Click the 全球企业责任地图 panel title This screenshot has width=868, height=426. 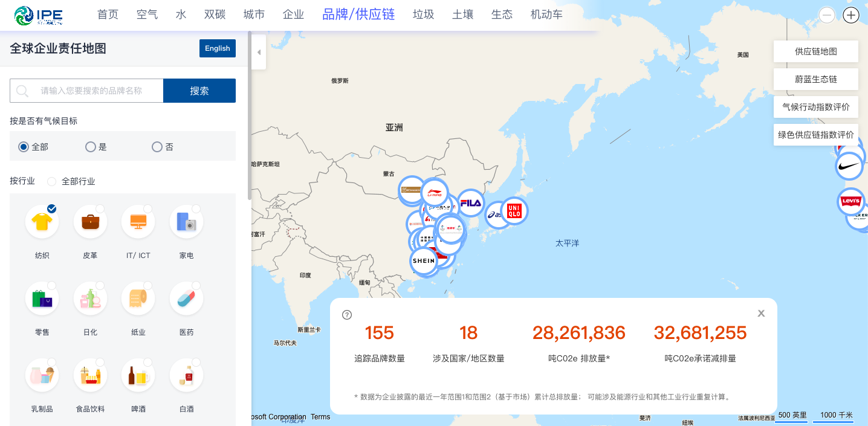click(58, 48)
